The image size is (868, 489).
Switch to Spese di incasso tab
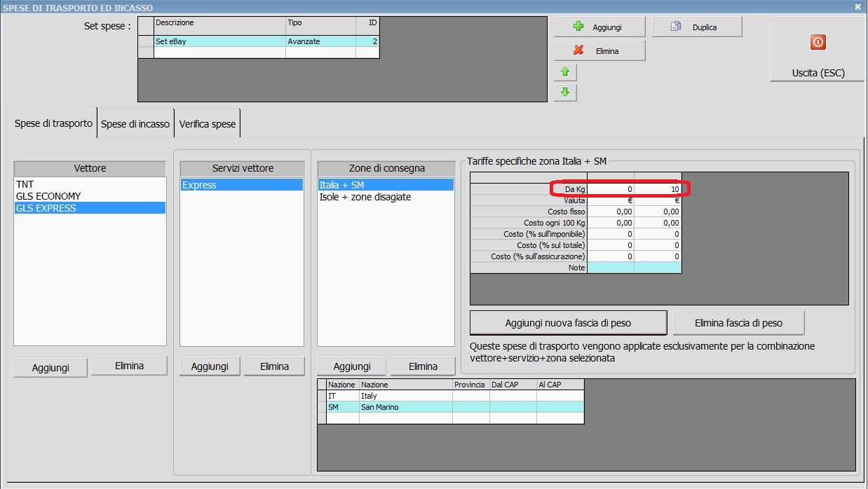point(135,123)
